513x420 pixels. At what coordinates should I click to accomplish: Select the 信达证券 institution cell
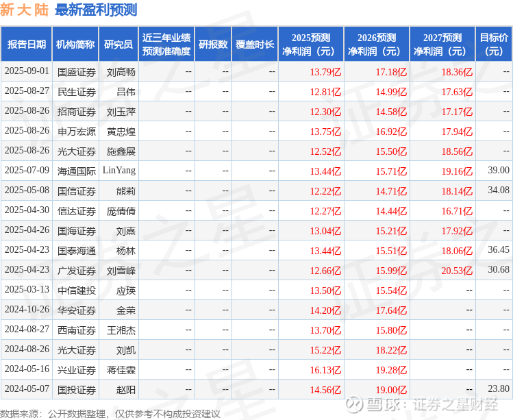tap(75, 210)
